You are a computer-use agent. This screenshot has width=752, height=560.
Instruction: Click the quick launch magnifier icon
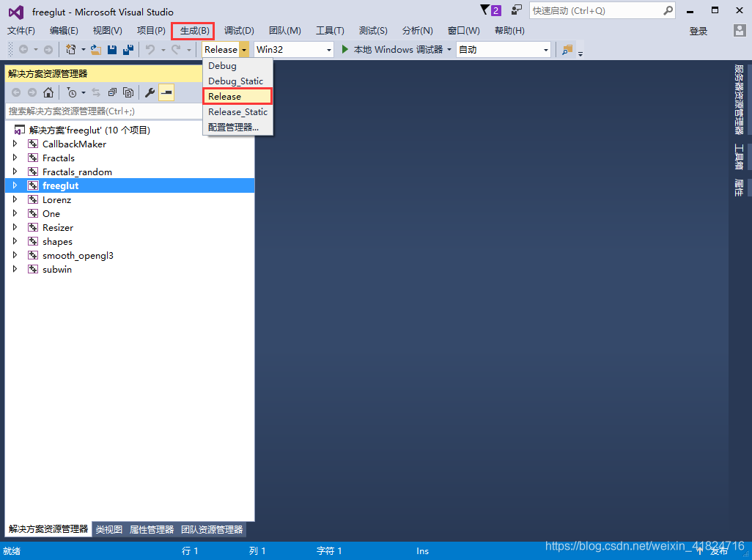tap(668, 10)
